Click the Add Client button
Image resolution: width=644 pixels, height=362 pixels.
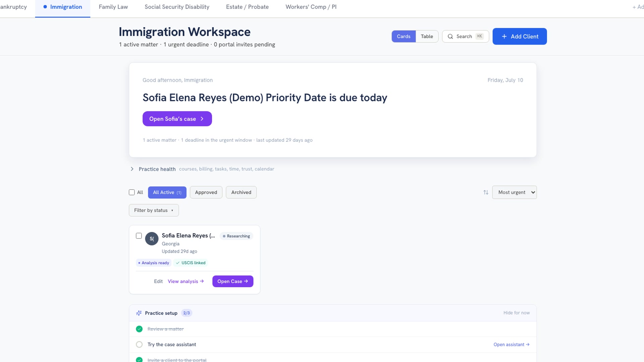click(x=520, y=37)
